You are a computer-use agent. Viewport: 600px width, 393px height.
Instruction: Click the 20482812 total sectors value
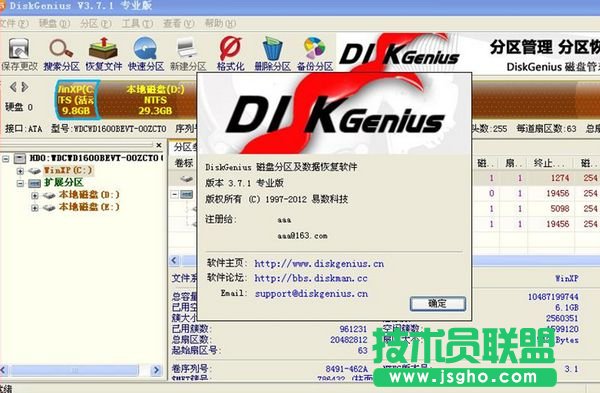click(349, 340)
